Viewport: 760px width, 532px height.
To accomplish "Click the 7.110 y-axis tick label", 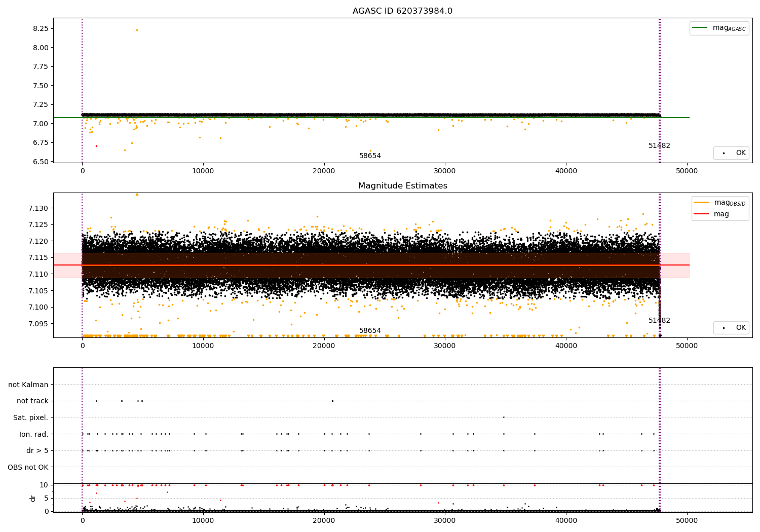I will pos(38,274).
